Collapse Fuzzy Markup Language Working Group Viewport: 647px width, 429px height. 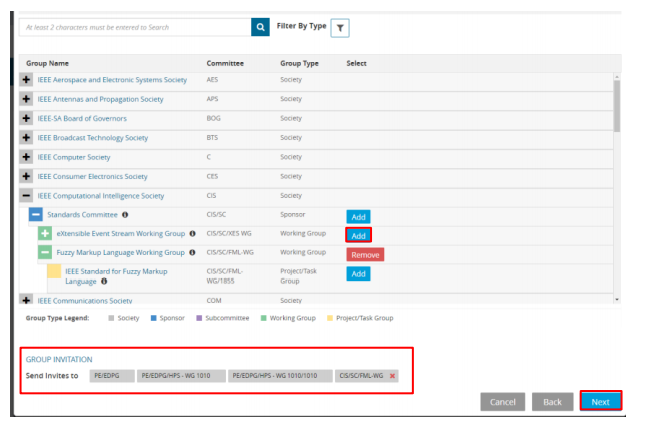tap(45, 252)
